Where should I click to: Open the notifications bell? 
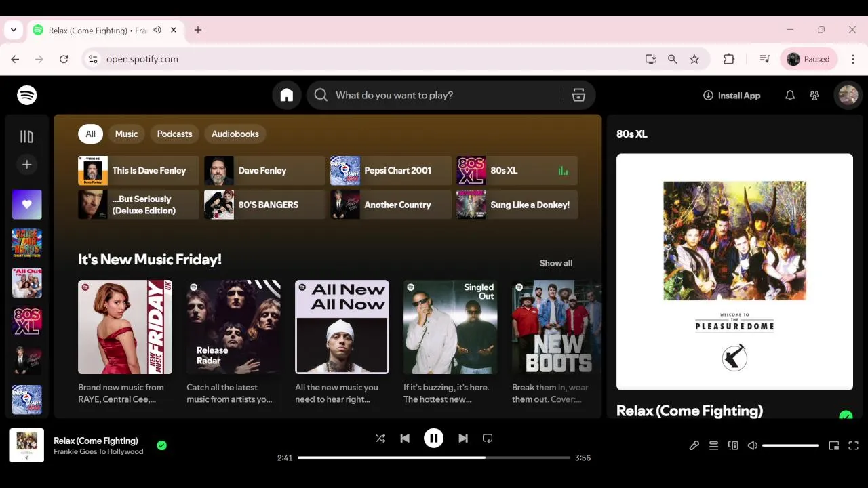790,96
